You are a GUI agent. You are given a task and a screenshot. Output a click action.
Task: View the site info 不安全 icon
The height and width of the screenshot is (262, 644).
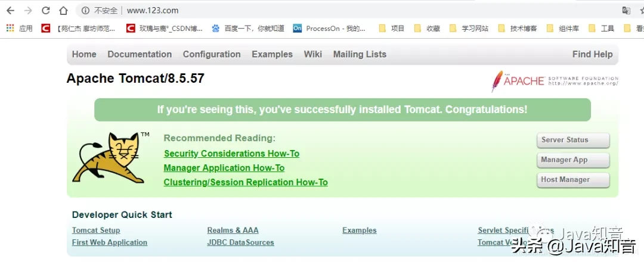point(85,10)
